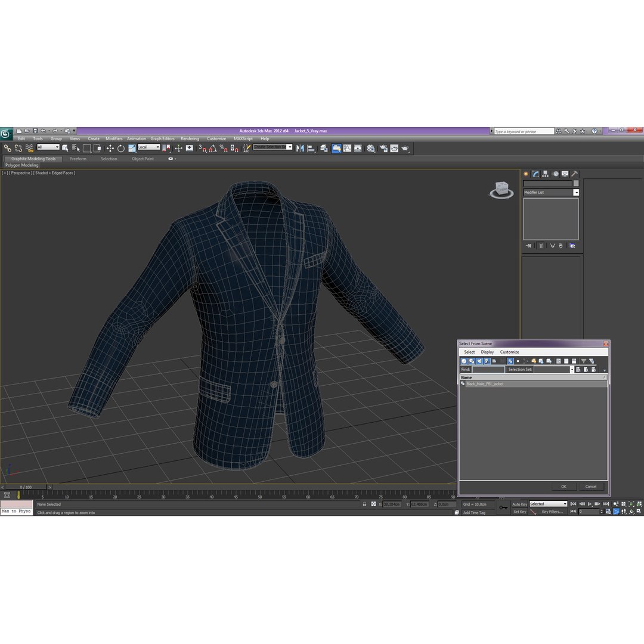Screen dimensions: 644x644
Task: Toggle Display Lights filter in Select From Scene
Action: 479,361
